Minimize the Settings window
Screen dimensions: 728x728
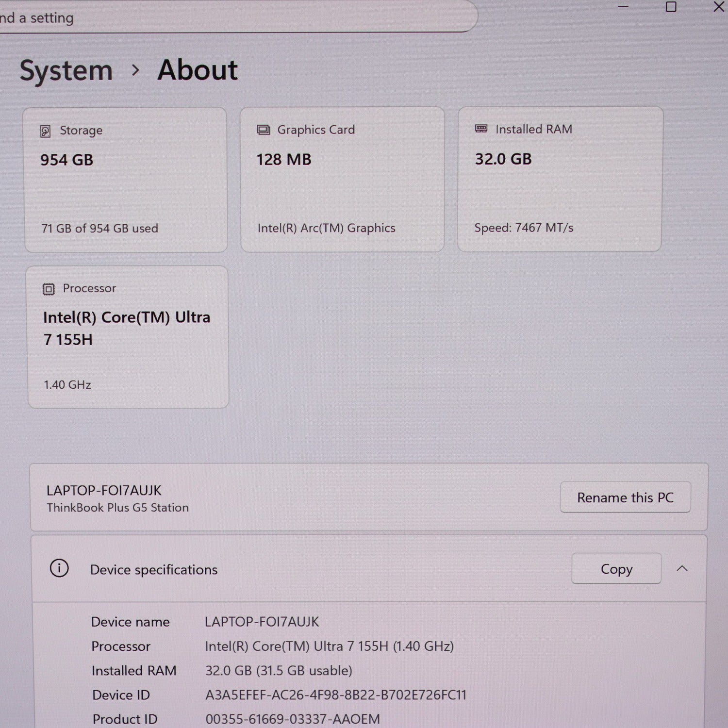(623, 7)
